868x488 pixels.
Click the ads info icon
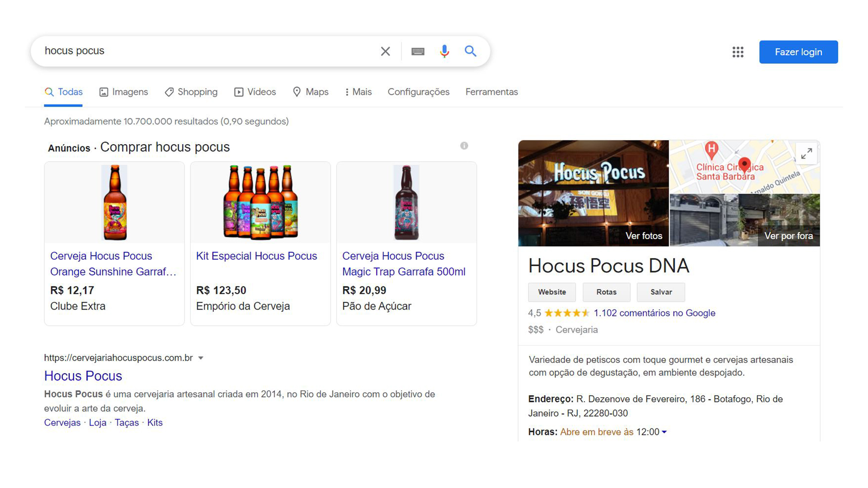pyautogui.click(x=464, y=145)
